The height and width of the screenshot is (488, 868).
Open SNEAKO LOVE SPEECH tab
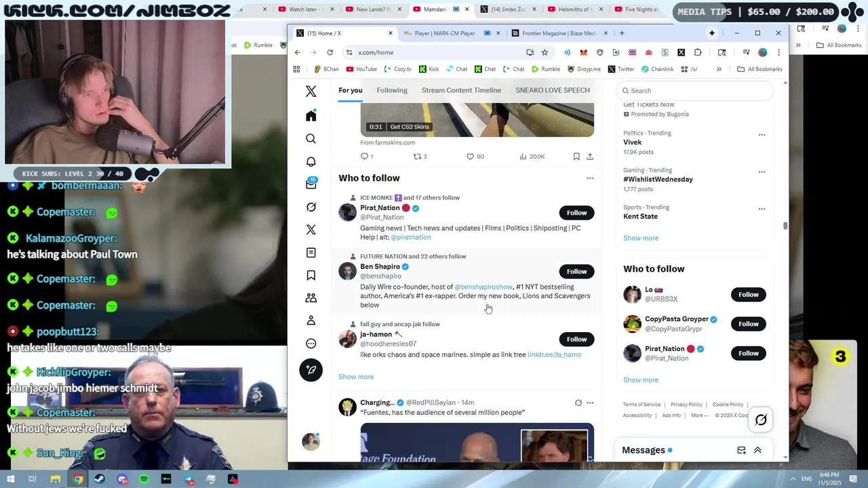[552, 90]
